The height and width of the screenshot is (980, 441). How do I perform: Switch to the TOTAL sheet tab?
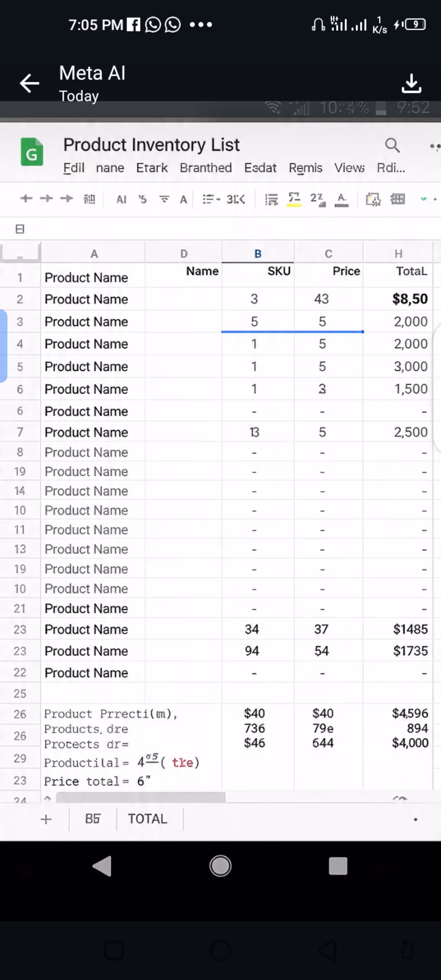[x=148, y=819]
